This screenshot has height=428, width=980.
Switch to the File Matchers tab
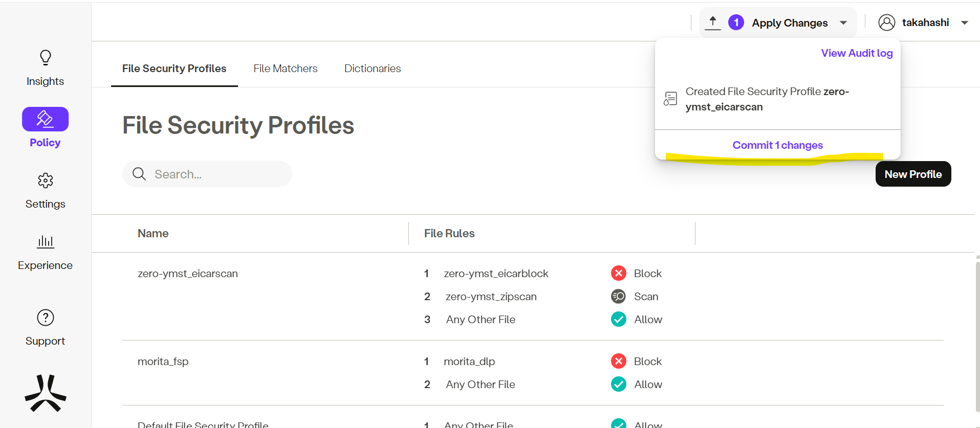pyautogui.click(x=285, y=69)
